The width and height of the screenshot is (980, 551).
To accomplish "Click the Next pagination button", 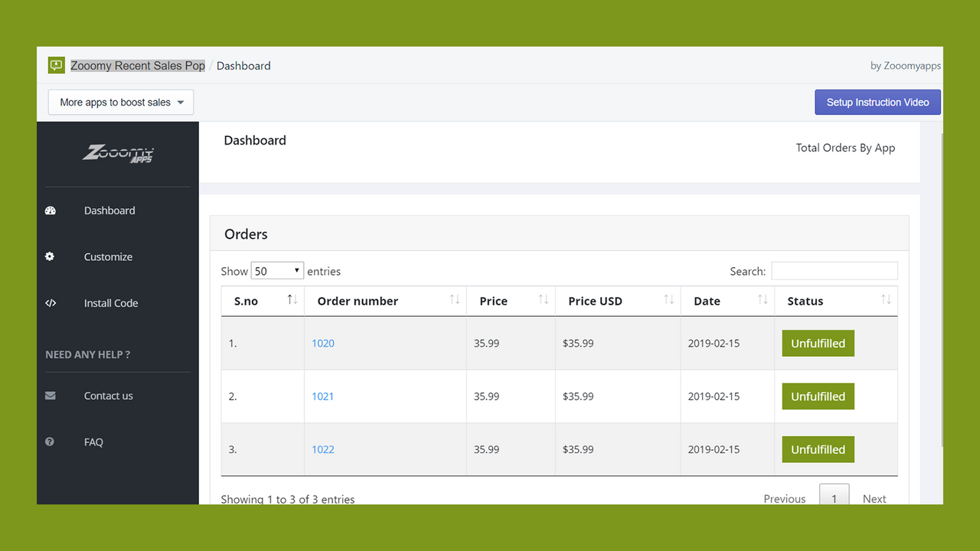I will [x=874, y=498].
